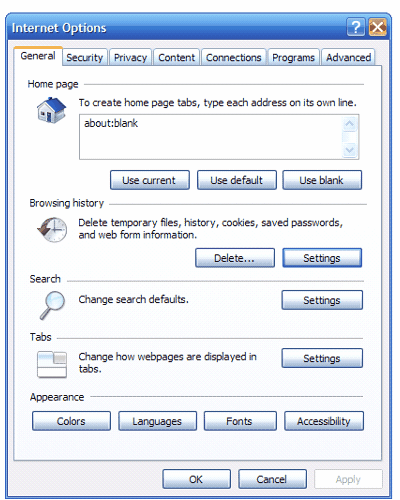The height and width of the screenshot is (500, 400).
Task: Click the Search magnifying glass icon
Action: coord(52,305)
